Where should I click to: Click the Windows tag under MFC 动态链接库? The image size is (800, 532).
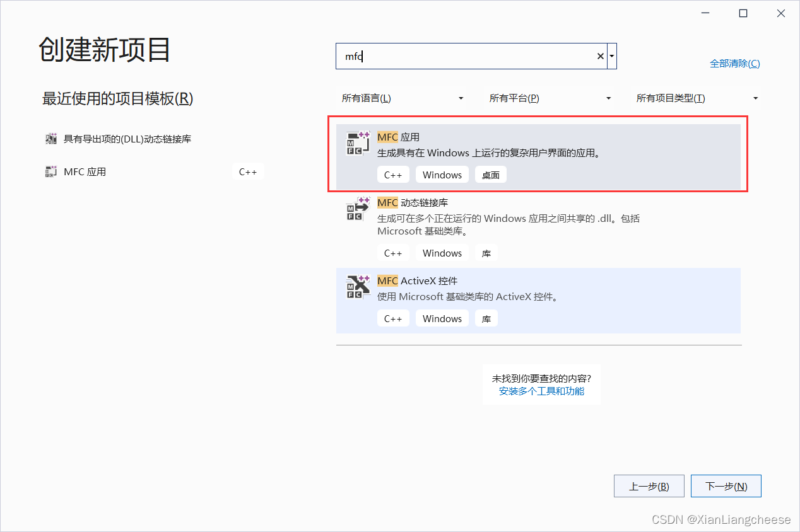[442, 253]
